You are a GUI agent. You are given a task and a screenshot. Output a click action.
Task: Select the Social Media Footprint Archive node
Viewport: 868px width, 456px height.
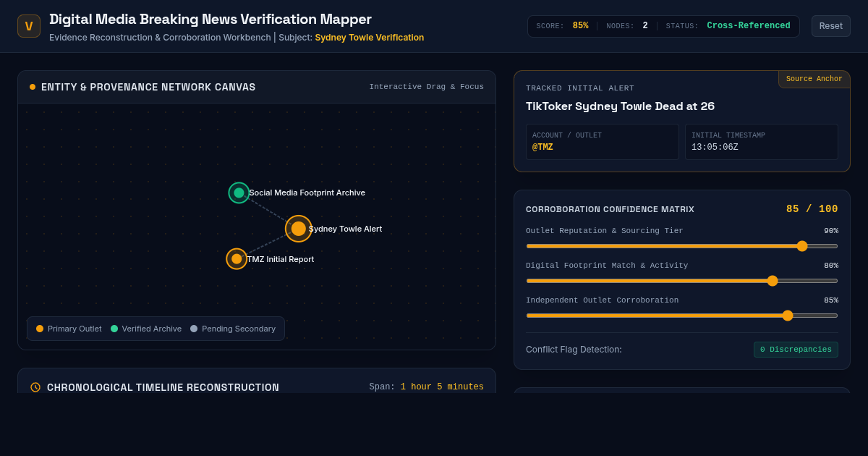tap(239, 193)
